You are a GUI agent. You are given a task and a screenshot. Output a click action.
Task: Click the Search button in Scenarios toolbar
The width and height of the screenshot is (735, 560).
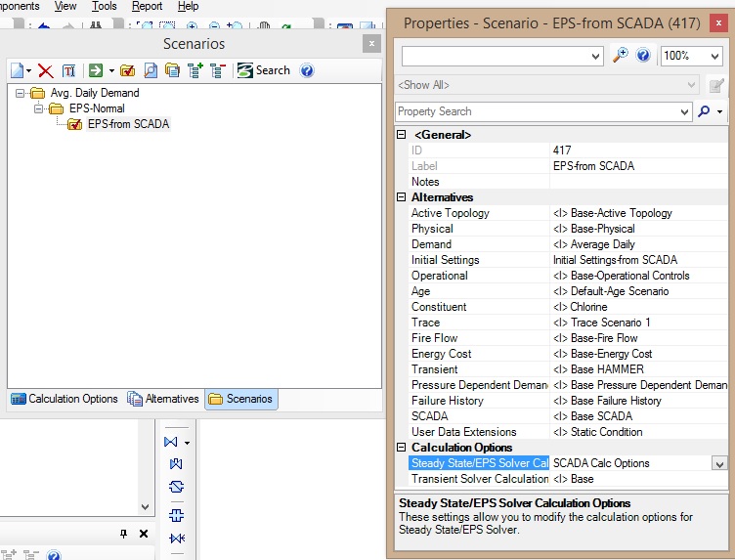[x=264, y=70]
